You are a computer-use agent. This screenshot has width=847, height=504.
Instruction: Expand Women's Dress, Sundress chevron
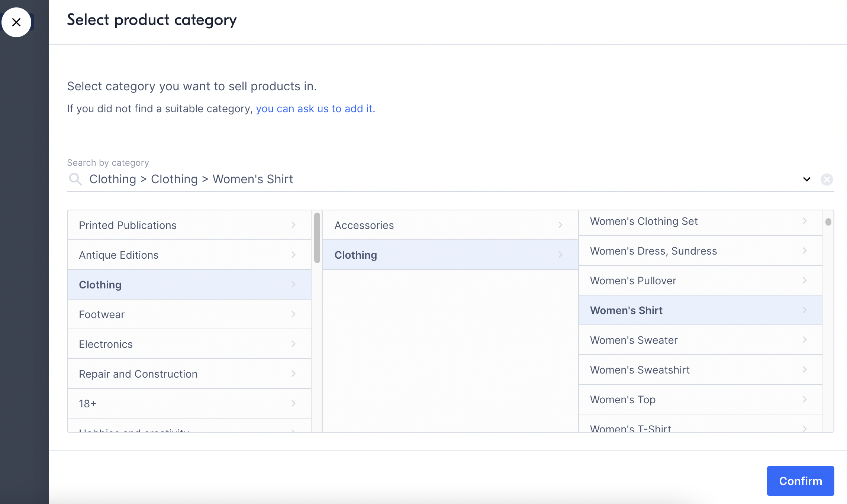click(x=805, y=251)
